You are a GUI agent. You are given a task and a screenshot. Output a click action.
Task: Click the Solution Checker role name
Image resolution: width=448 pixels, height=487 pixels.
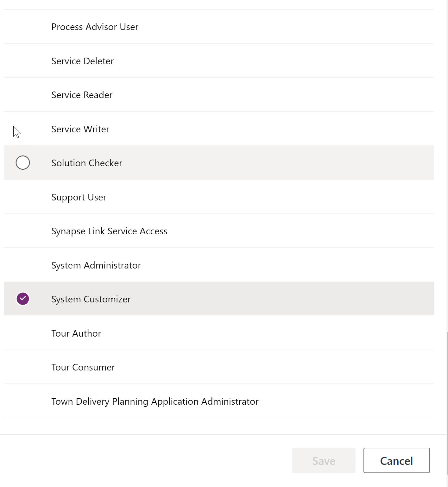[86, 163]
